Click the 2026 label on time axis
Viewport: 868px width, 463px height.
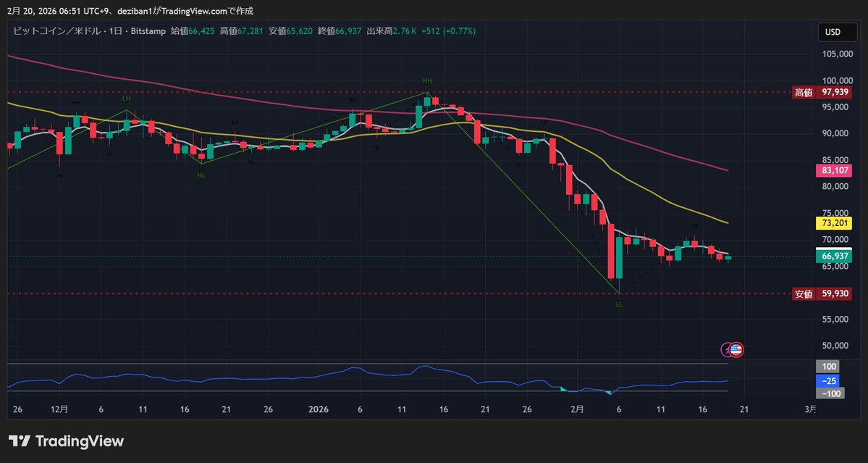click(319, 409)
